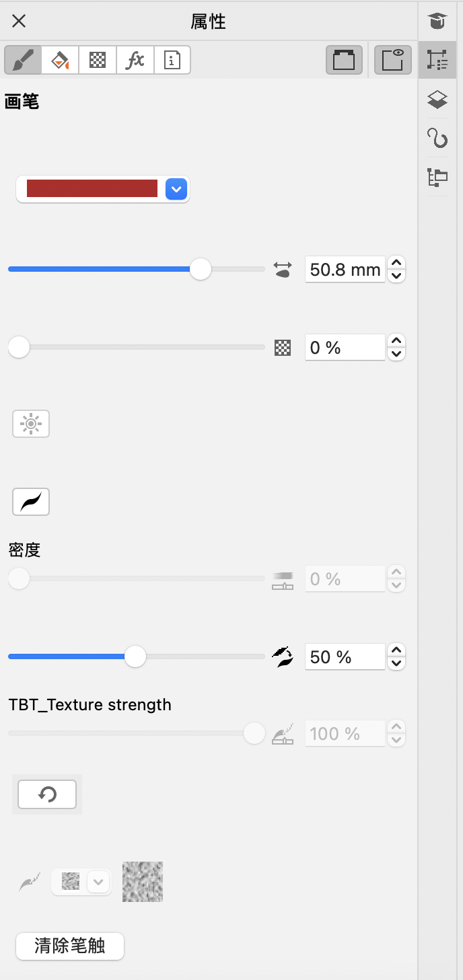Open the fx effects tab

tap(135, 60)
